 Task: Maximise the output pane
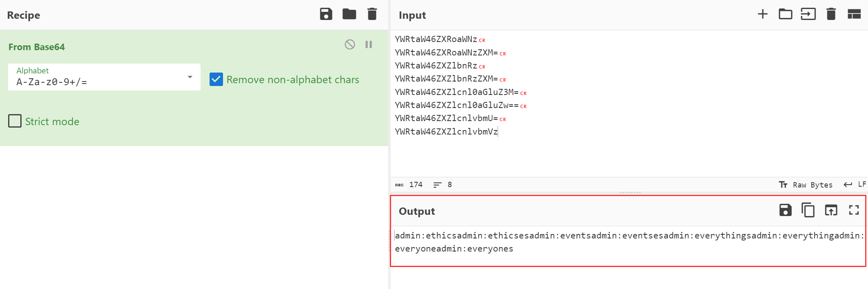[854, 210]
